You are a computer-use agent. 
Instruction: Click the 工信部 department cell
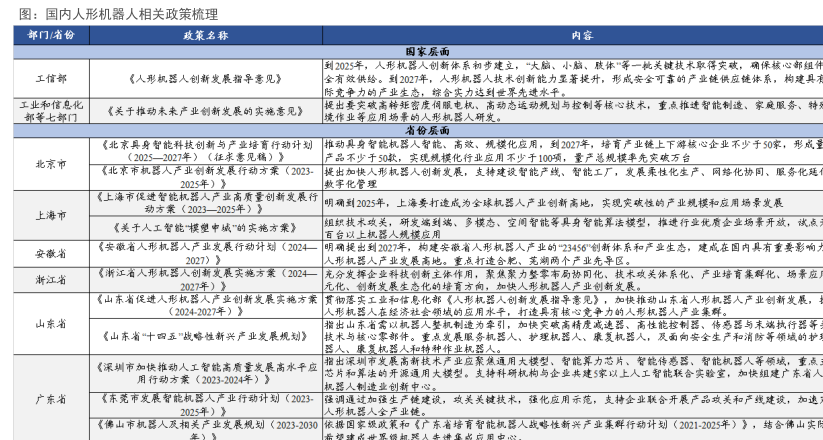pos(51,77)
